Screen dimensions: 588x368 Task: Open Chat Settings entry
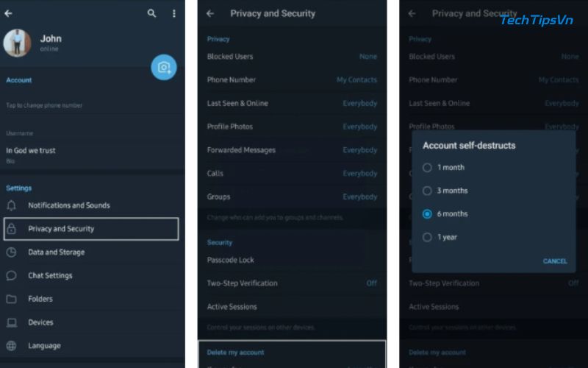[x=93, y=275]
